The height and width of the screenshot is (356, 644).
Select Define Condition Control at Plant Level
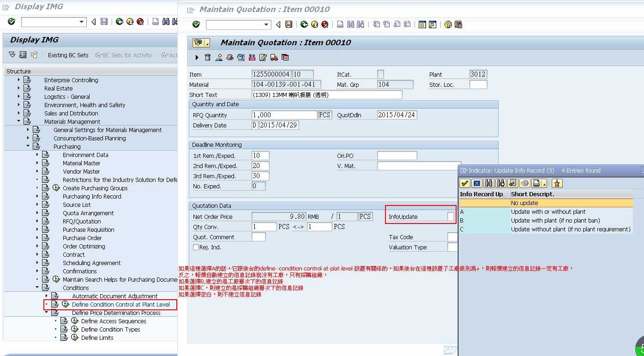(121, 304)
